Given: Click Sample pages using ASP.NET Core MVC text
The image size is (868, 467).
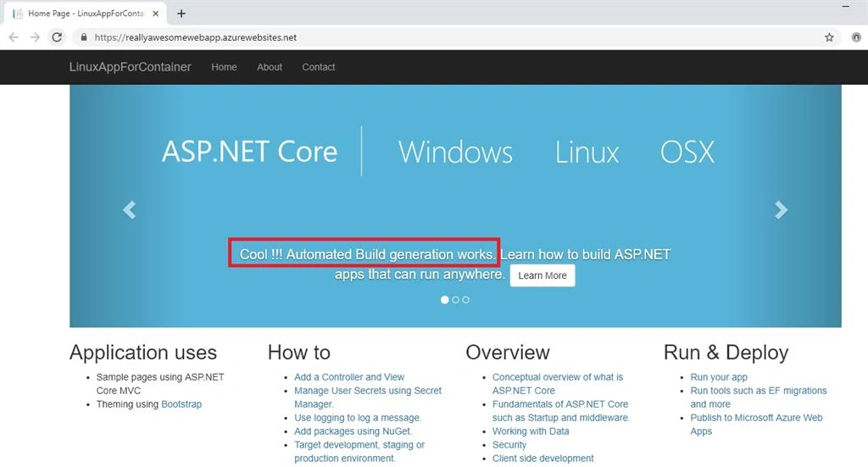Looking at the screenshot, I should pos(160,383).
